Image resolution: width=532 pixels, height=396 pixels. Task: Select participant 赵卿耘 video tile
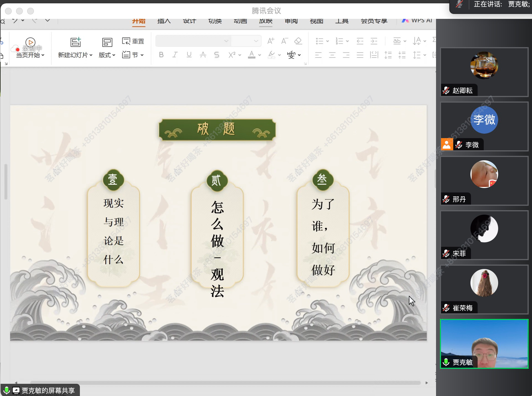484,72
